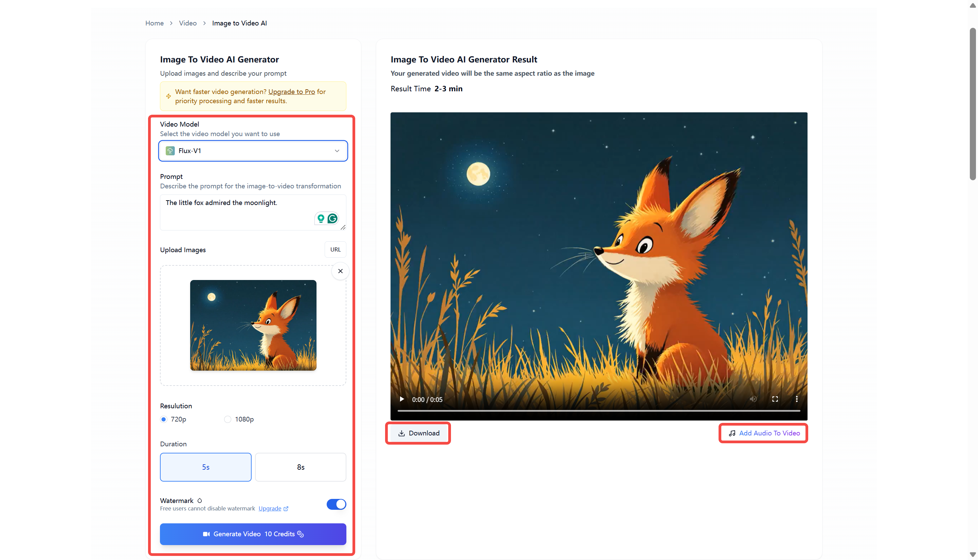The width and height of the screenshot is (978, 560).
Task: Choose the 5s duration option
Action: point(205,467)
